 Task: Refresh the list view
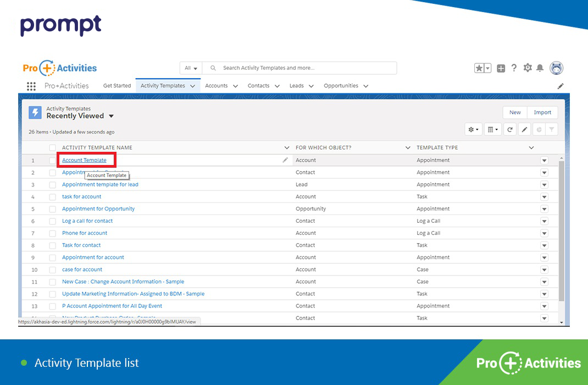(510, 130)
